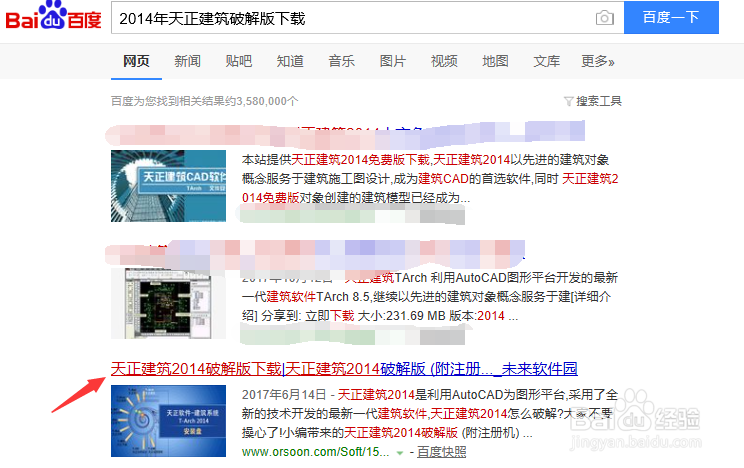This screenshot has height=468, width=744.
Task: Open the CAD floor plan screenshot thumbnail
Action: [168, 304]
